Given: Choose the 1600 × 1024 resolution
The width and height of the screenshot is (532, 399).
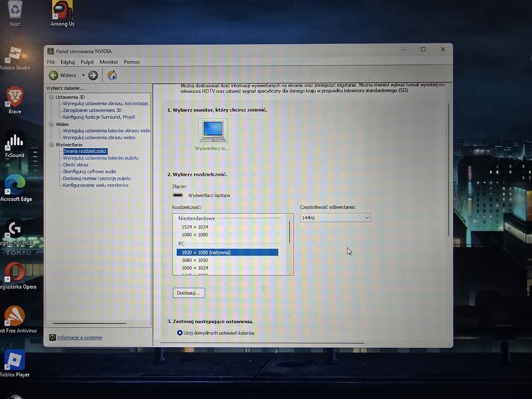Looking at the screenshot, I should click(x=195, y=268).
